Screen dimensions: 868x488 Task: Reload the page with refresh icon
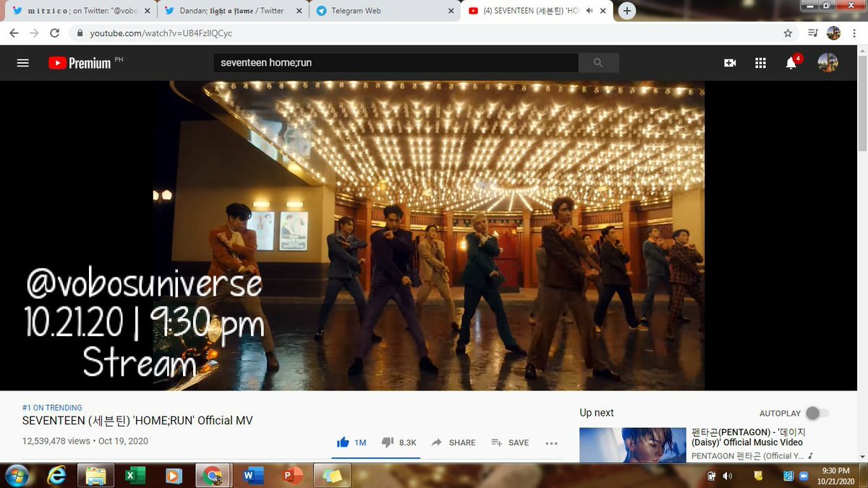54,33
